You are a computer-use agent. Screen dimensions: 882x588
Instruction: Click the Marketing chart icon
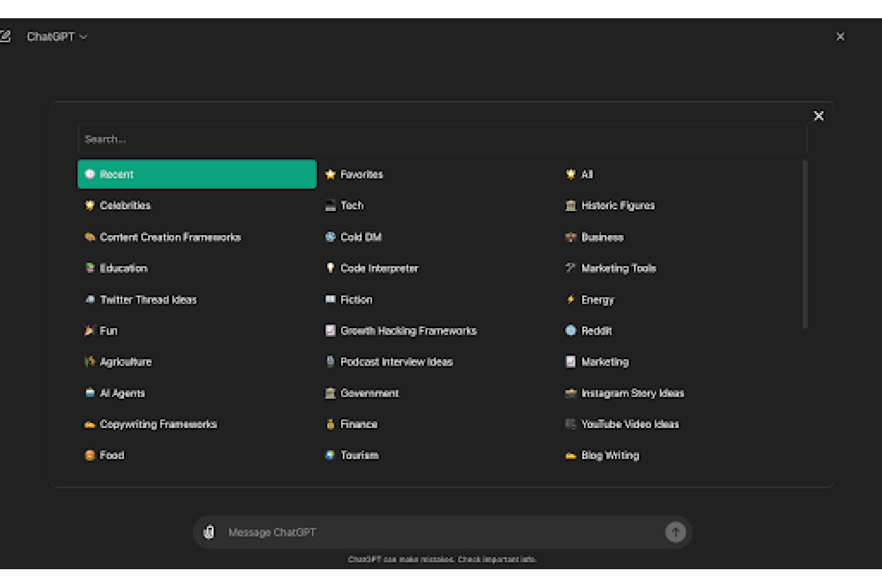click(x=570, y=362)
